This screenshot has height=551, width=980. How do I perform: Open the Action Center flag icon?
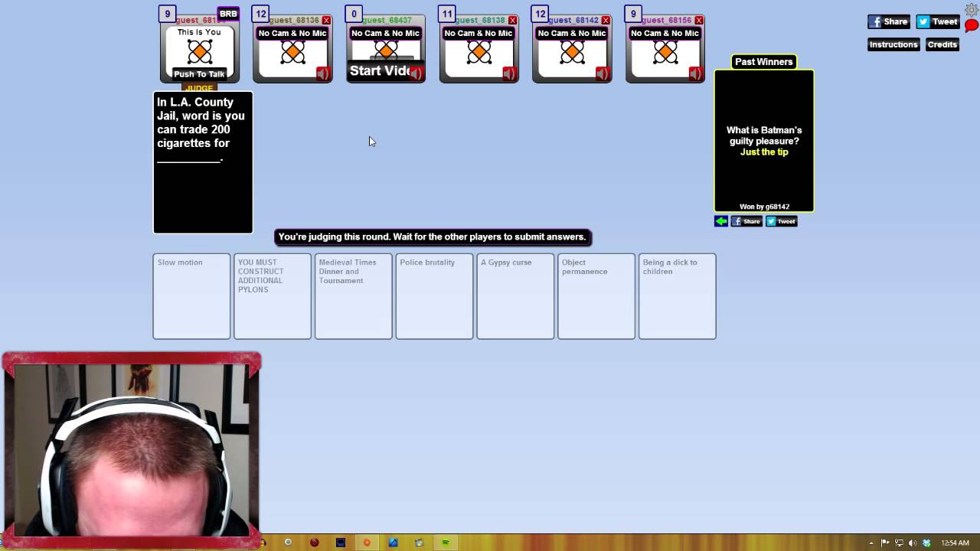pos(886,543)
